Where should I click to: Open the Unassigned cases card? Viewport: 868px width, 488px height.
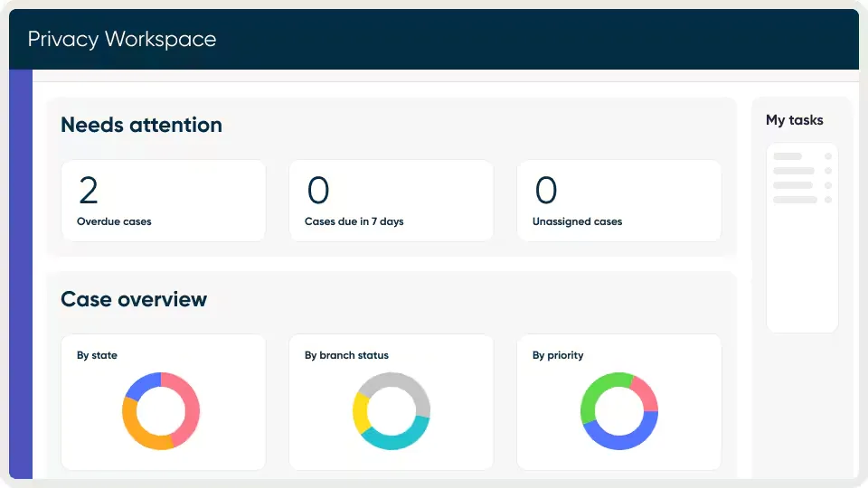[618, 201]
